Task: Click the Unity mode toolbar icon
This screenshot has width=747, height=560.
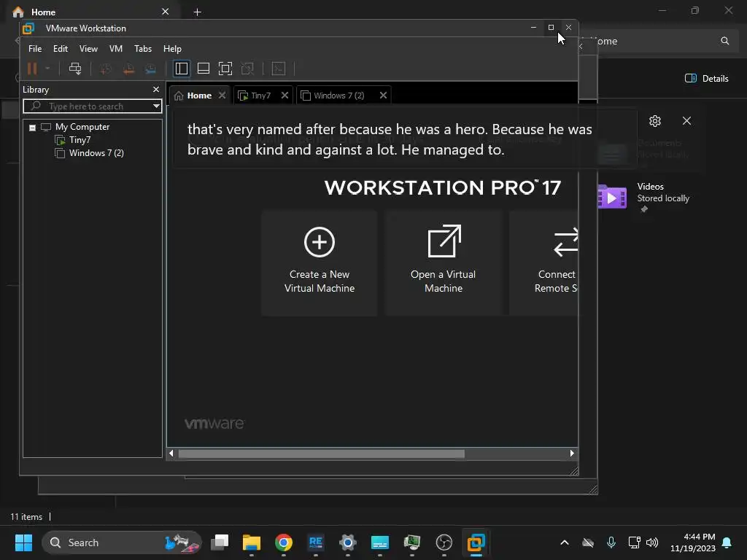Action: [247, 69]
